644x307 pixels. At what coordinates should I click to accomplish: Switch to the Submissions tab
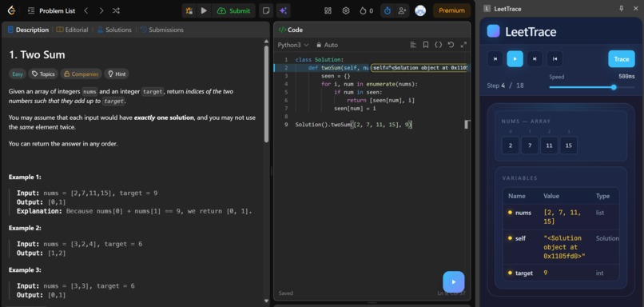(162, 30)
